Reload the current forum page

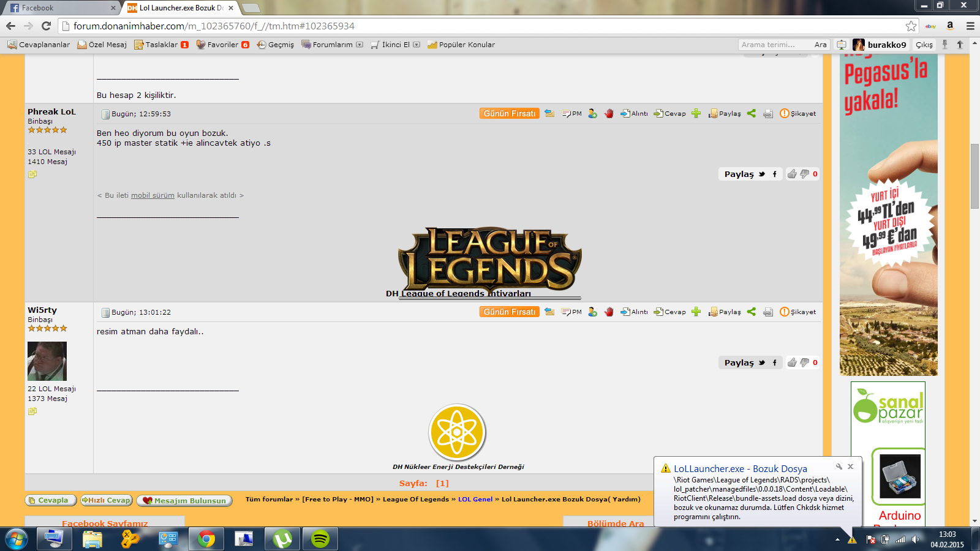(46, 26)
